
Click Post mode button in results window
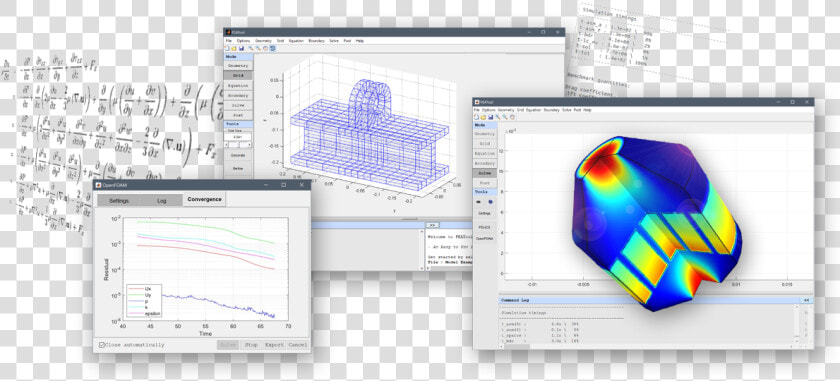(x=485, y=183)
